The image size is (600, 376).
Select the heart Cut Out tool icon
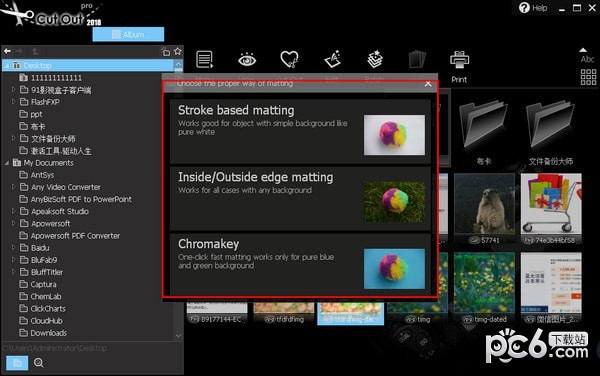pyautogui.click(x=289, y=60)
